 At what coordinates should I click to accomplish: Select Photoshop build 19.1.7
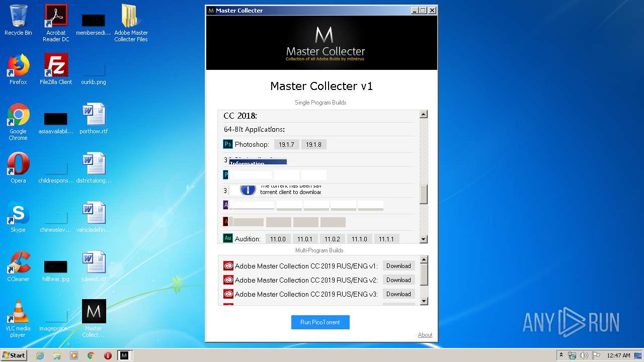coord(286,144)
